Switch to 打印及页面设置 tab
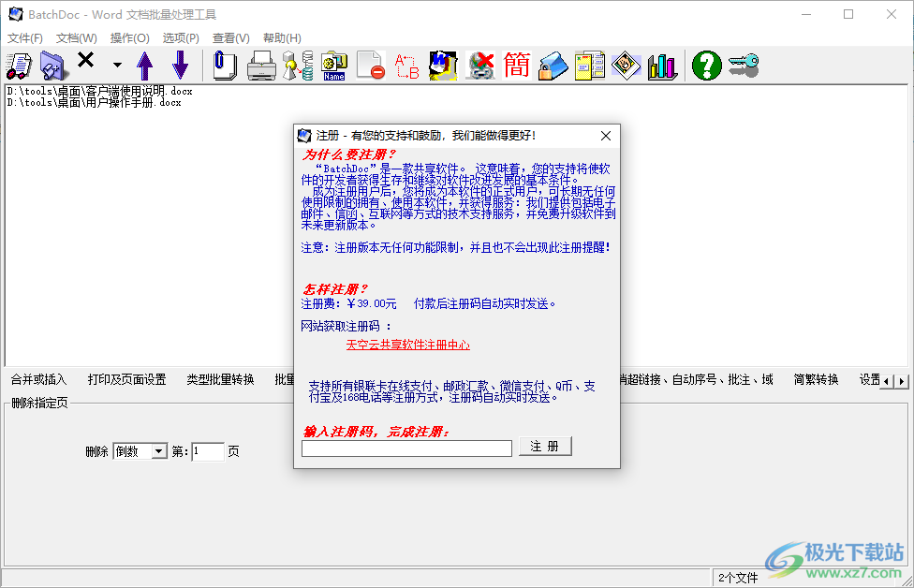The width and height of the screenshot is (914, 588). tap(127, 380)
